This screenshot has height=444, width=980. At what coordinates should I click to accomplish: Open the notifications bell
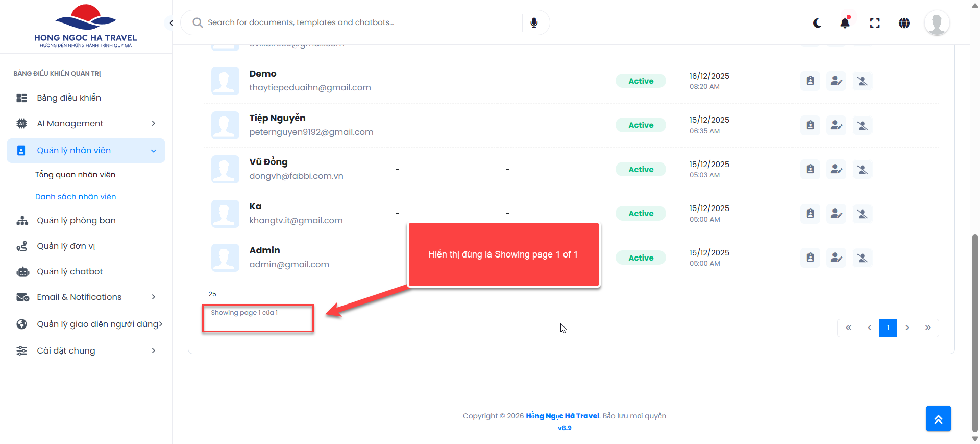(x=845, y=23)
